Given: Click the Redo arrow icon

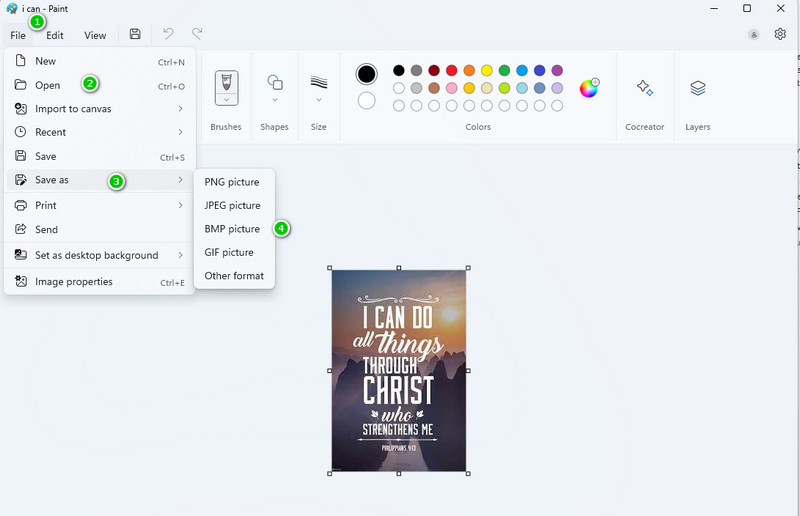Looking at the screenshot, I should click(197, 34).
